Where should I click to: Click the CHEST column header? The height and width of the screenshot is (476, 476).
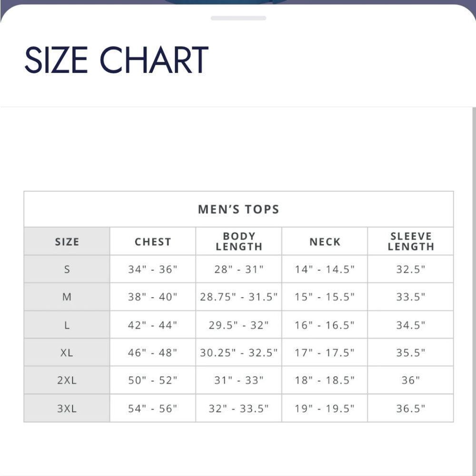tap(153, 241)
